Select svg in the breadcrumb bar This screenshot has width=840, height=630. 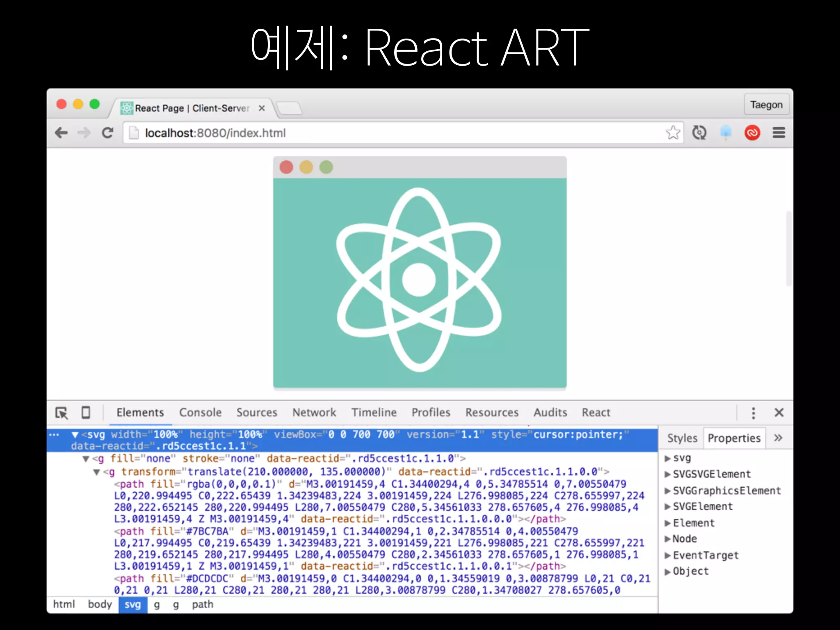coord(133,605)
